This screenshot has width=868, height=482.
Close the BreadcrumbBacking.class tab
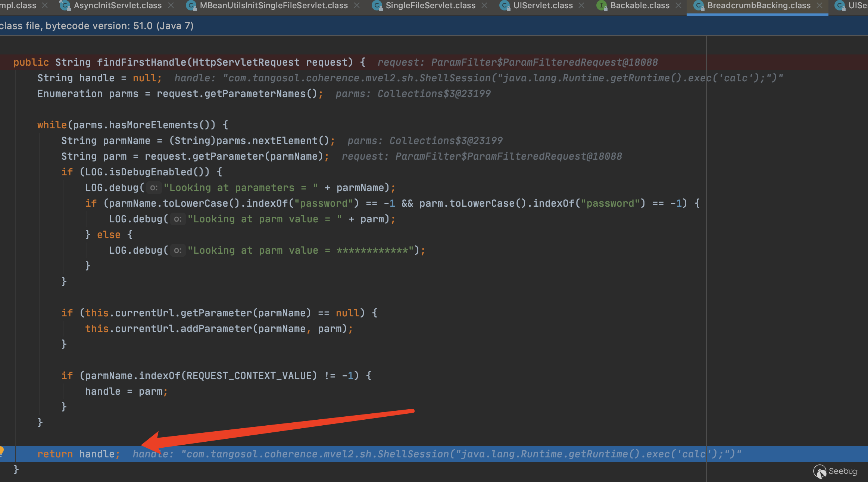(819, 6)
